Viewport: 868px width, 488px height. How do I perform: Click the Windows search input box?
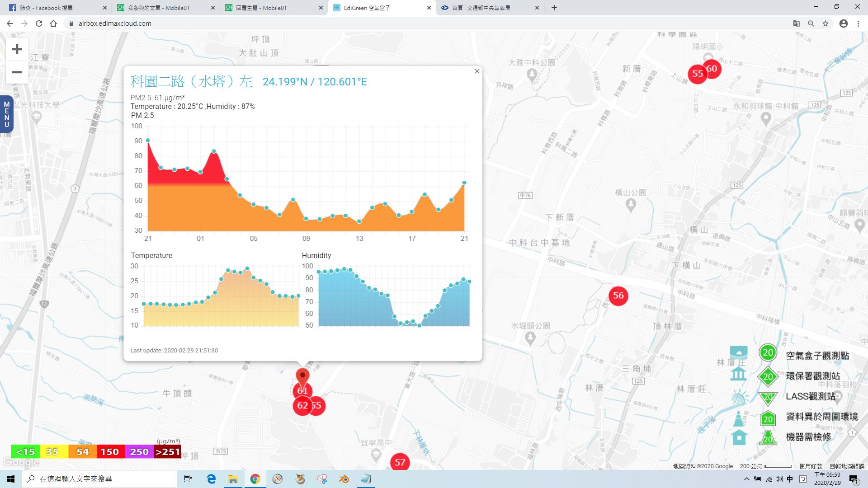coord(99,479)
